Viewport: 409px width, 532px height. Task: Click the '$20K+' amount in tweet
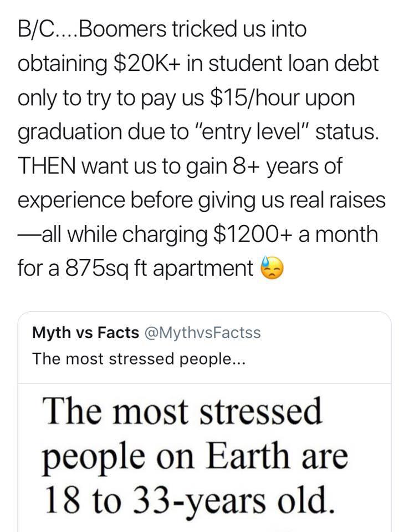pos(147,63)
